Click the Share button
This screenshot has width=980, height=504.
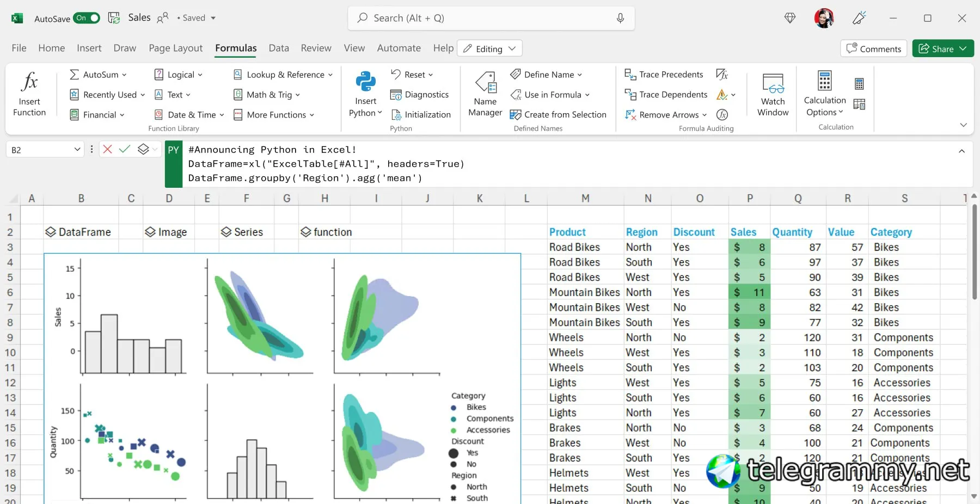[943, 48]
